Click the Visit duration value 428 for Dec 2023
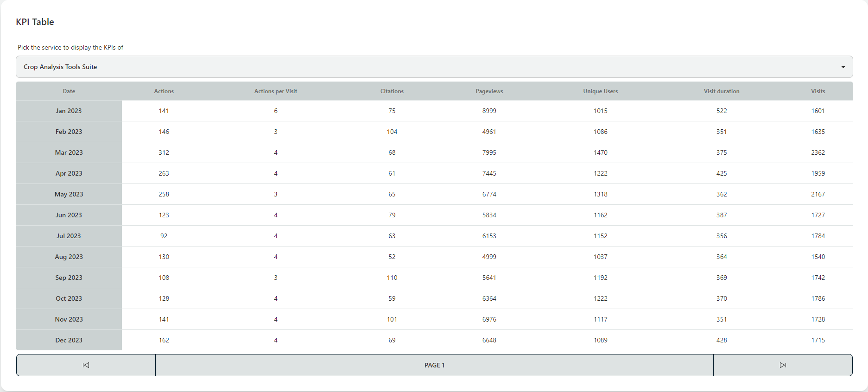This screenshot has width=868, height=392. tap(722, 340)
